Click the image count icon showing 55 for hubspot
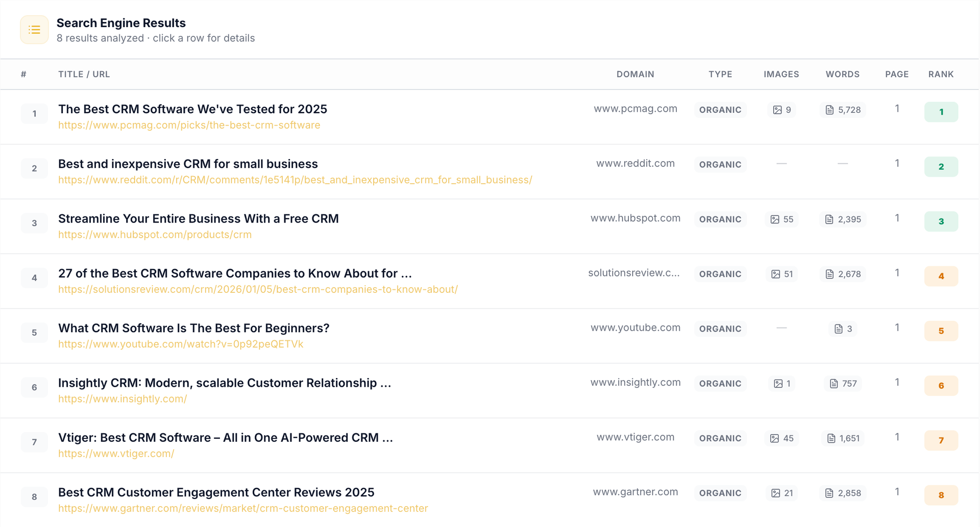 coord(775,219)
